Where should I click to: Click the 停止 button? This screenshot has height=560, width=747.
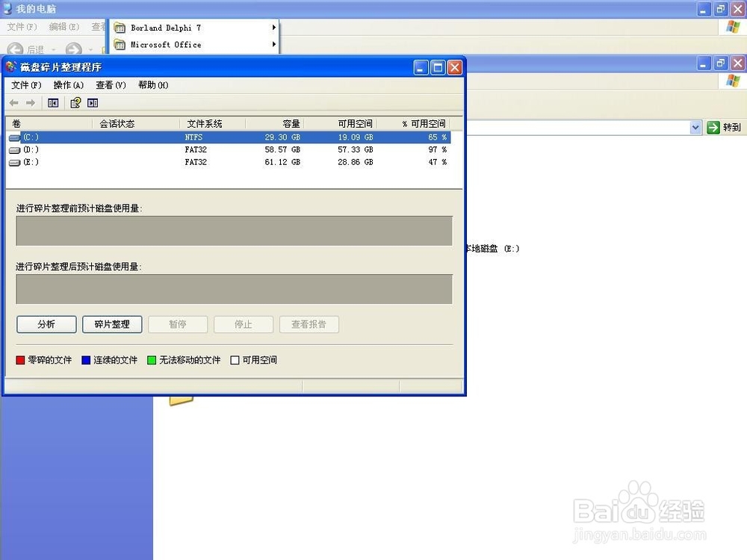pos(244,324)
